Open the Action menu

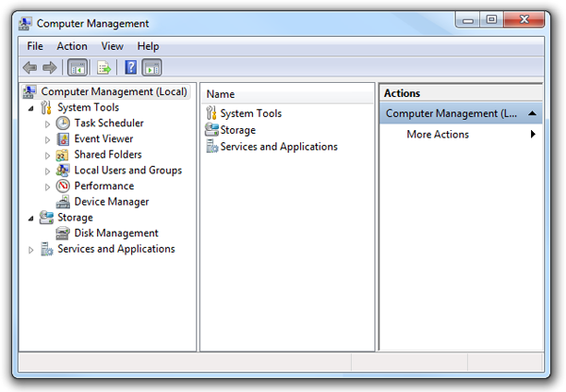72,46
